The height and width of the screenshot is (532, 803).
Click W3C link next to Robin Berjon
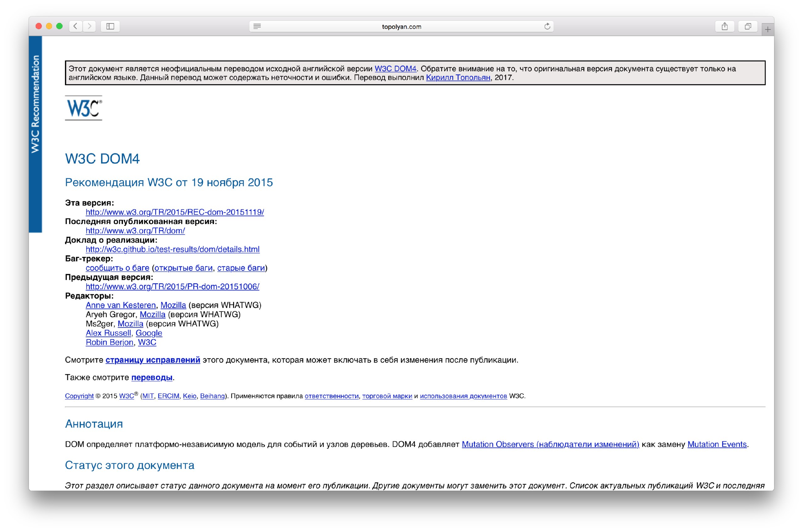(147, 342)
